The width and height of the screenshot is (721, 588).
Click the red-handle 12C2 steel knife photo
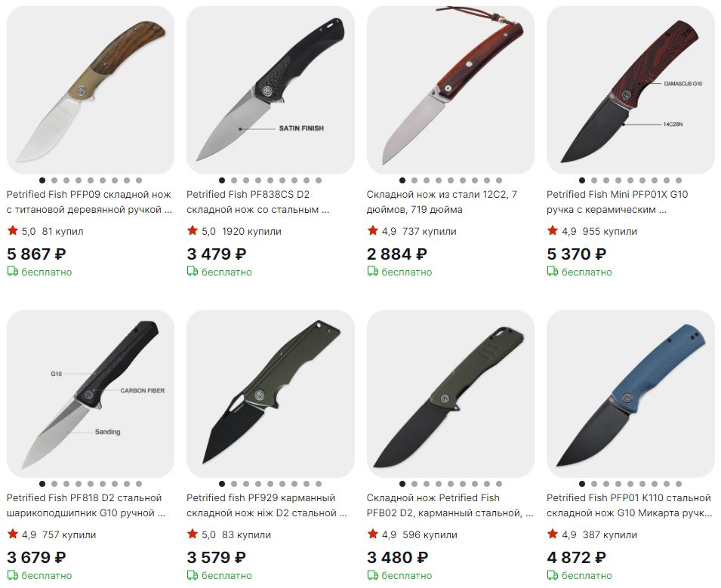point(451,90)
